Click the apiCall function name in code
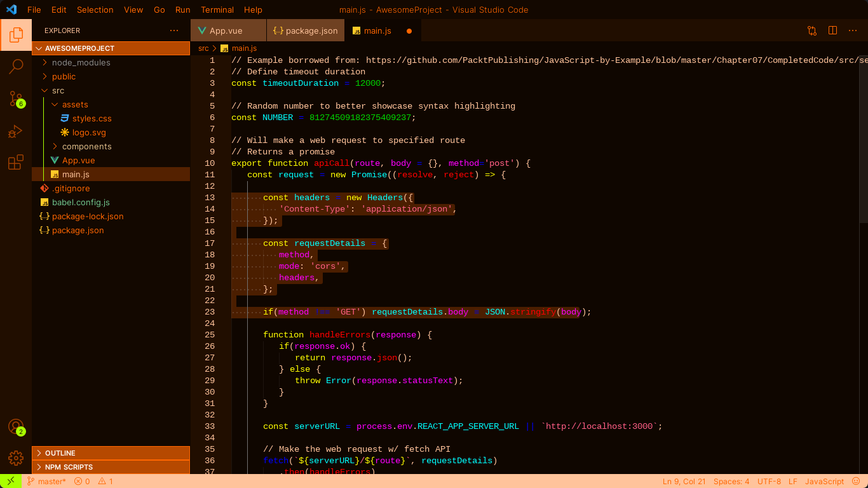The height and width of the screenshot is (488, 868). tap(332, 163)
